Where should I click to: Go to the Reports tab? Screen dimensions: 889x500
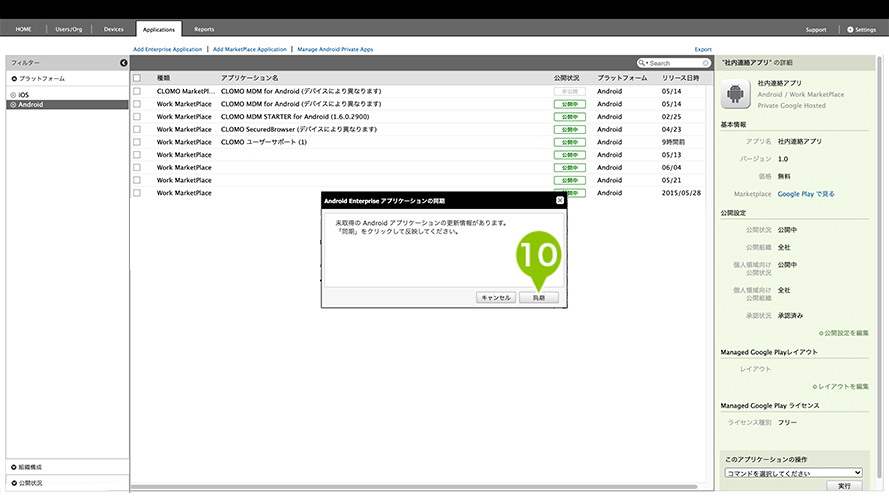pos(204,29)
